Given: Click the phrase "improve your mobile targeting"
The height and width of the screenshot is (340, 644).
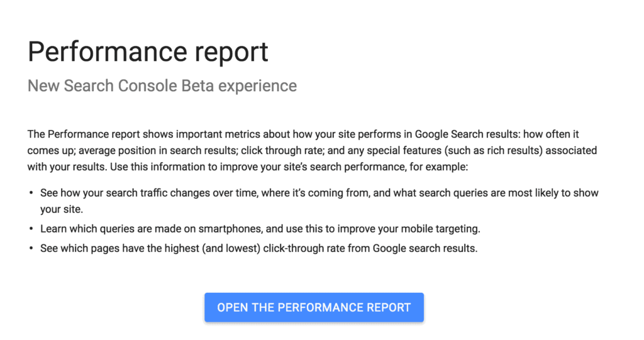Looking at the screenshot, I should (415, 229).
